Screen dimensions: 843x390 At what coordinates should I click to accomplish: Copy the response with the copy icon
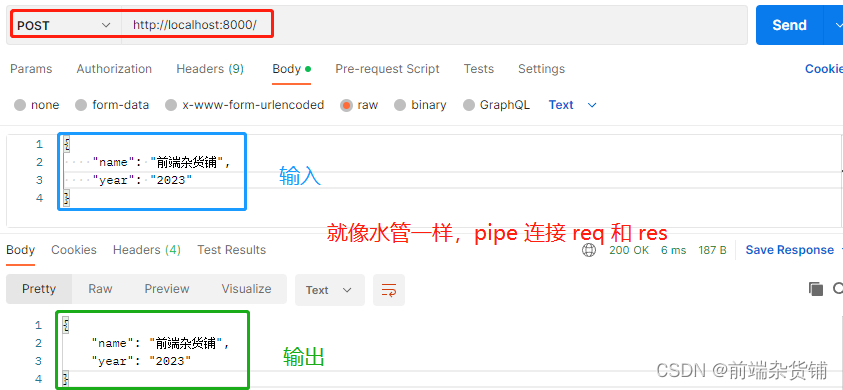[816, 289]
